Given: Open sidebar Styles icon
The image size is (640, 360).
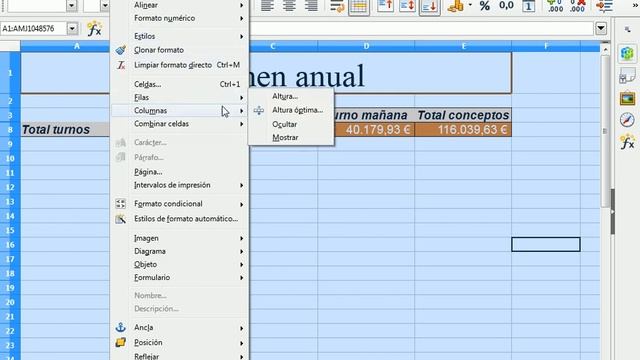Looking at the screenshot, I should click(627, 76).
